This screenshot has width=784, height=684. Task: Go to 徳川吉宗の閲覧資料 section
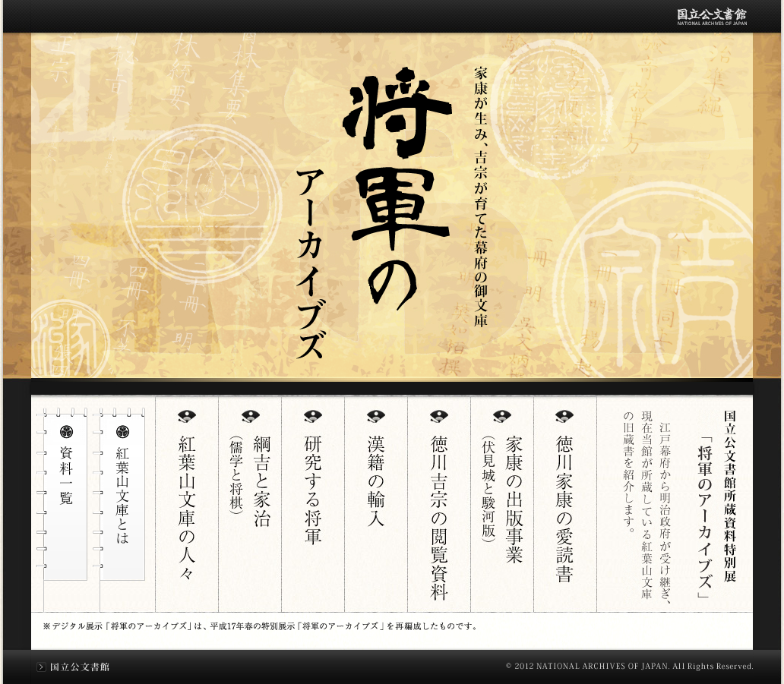438,518
